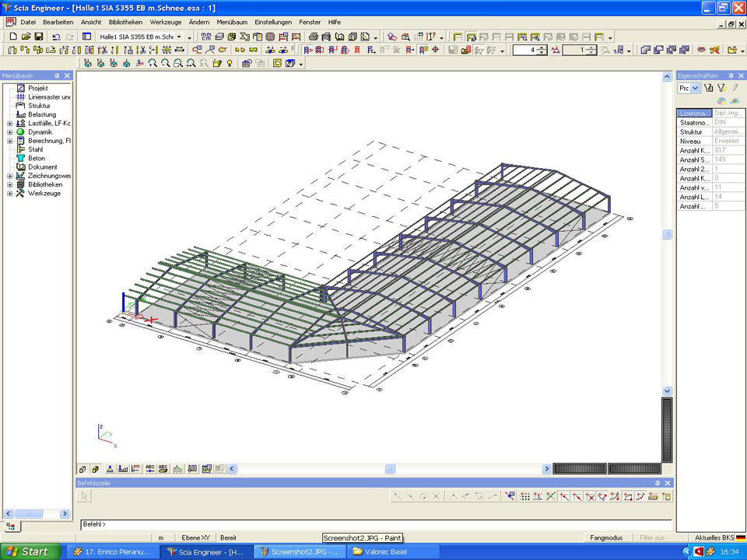This screenshot has width=747, height=560.
Task: Click the light bulb icon in view toolbar
Action: pos(230,63)
